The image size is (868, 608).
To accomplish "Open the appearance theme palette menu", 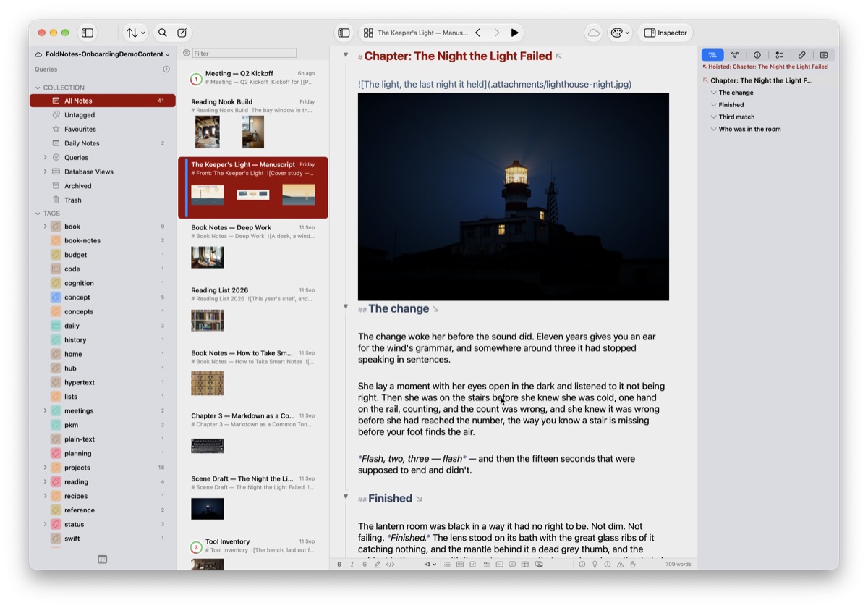I will pyautogui.click(x=620, y=33).
